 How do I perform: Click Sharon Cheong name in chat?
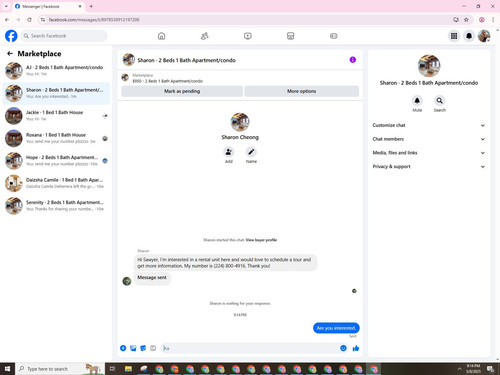[240, 137]
